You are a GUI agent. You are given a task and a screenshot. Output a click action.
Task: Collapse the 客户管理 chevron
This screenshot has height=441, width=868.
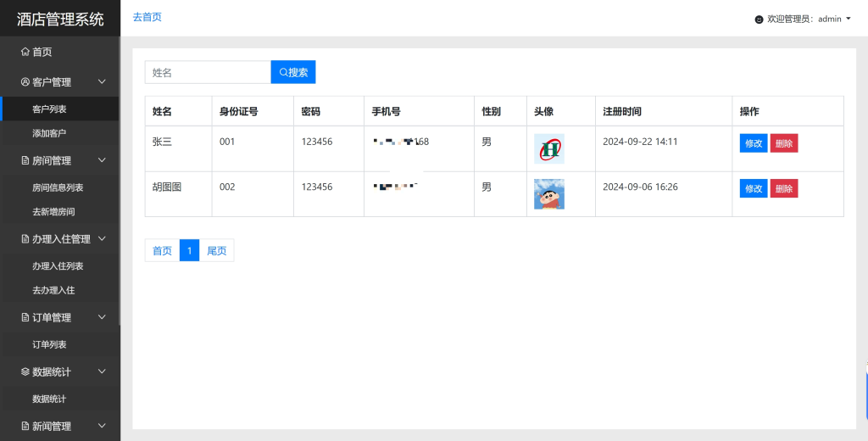point(102,82)
